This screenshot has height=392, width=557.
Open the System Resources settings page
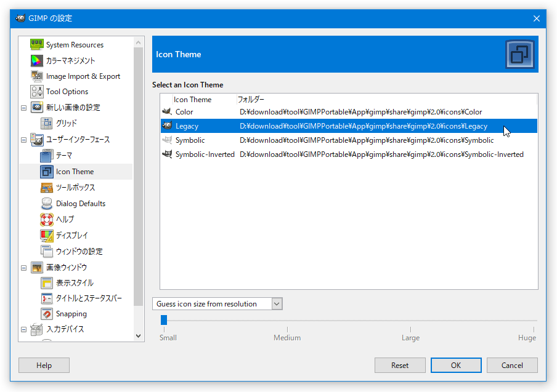coord(75,45)
